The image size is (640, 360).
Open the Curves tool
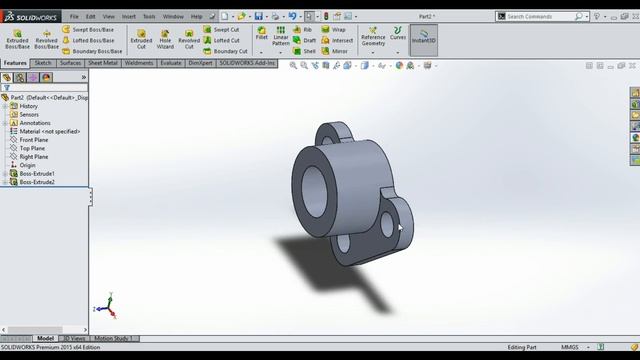click(398, 33)
